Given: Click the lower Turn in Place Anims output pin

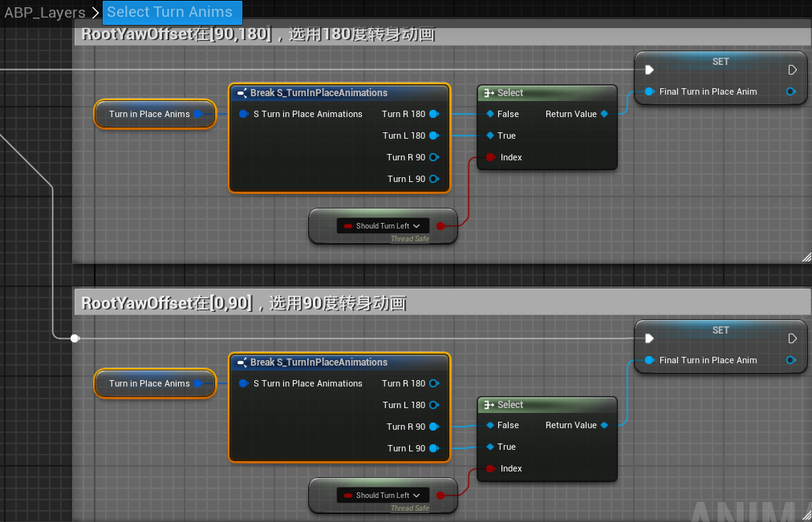Looking at the screenshot, I should point(197,383).
